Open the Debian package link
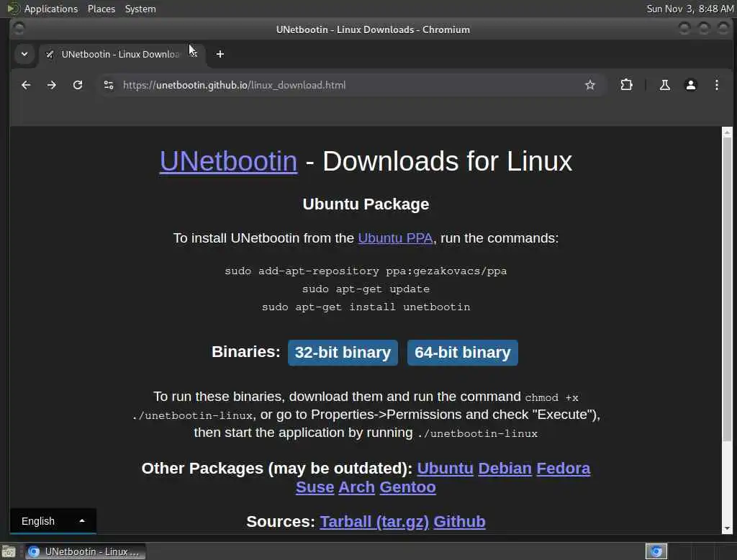This screenshot has height=560, width=737. click(505, 469)
